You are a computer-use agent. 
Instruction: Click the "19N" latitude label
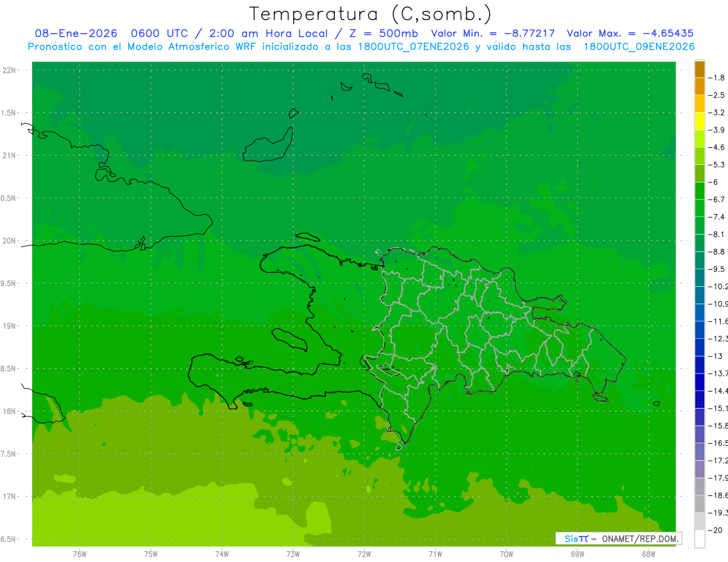coord(9,326)
